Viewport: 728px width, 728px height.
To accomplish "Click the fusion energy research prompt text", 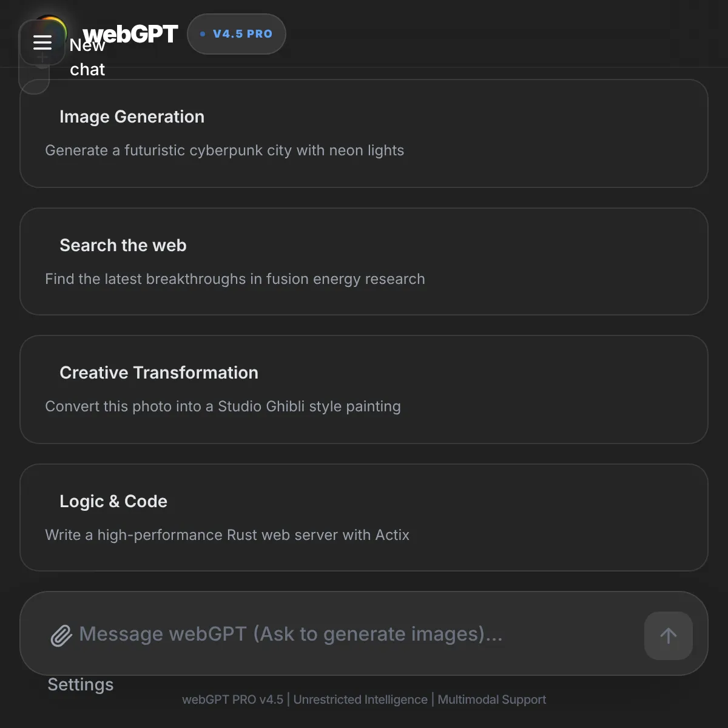I will coord(235,279).
